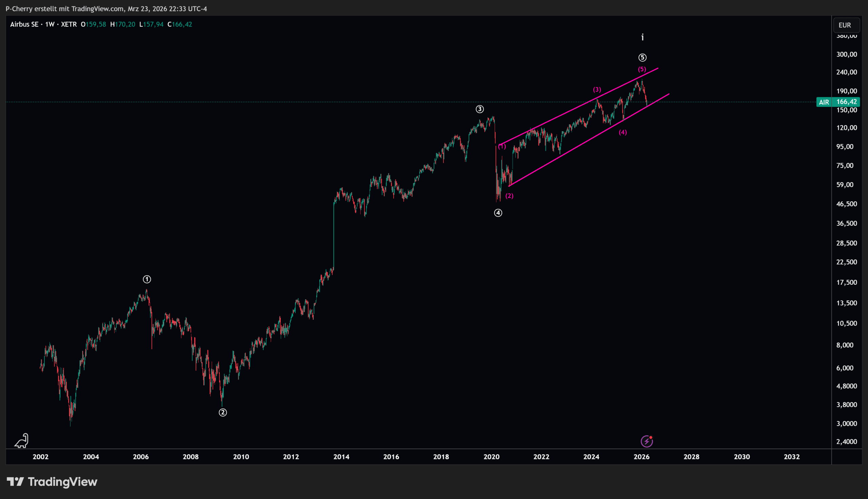Screen dimensions: 868x499
Task: Select the pink (4) wave label
Action: tap(623, 132)
